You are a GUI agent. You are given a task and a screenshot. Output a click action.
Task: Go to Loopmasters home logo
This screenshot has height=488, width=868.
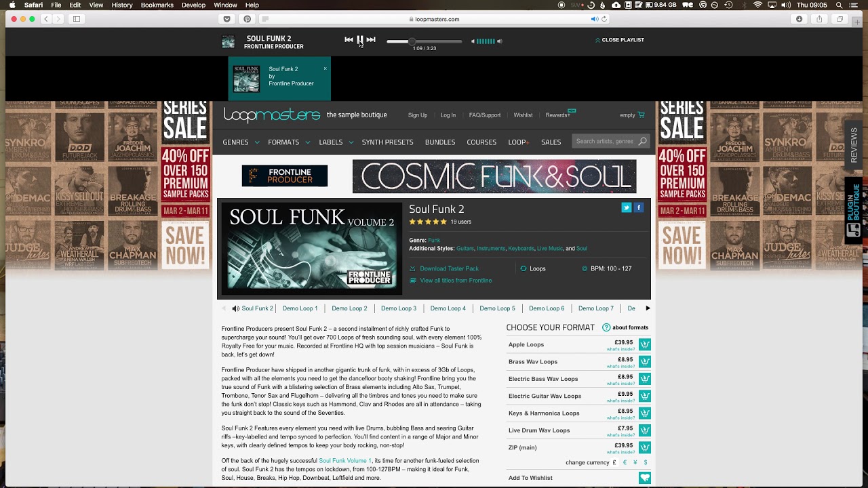click(x=272, y=115)
